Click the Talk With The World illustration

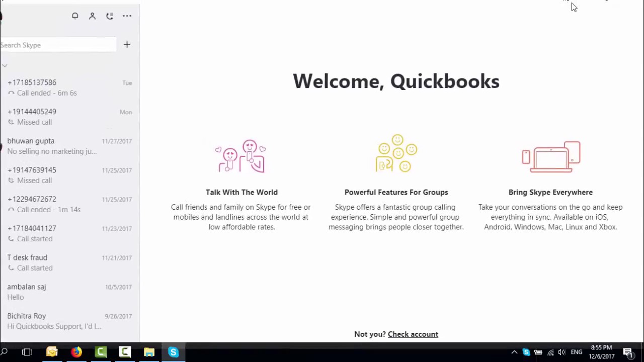240,156
